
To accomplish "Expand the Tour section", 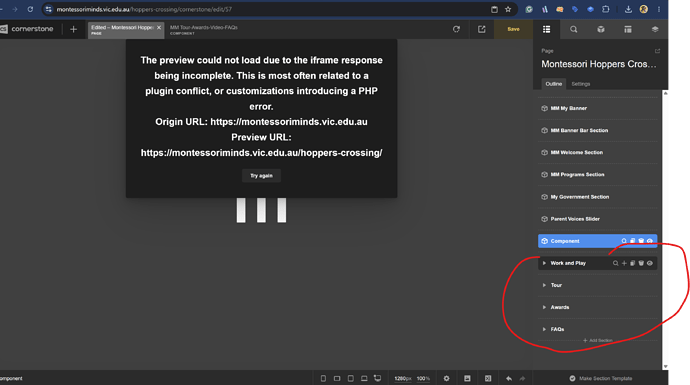I will point(544,285).
